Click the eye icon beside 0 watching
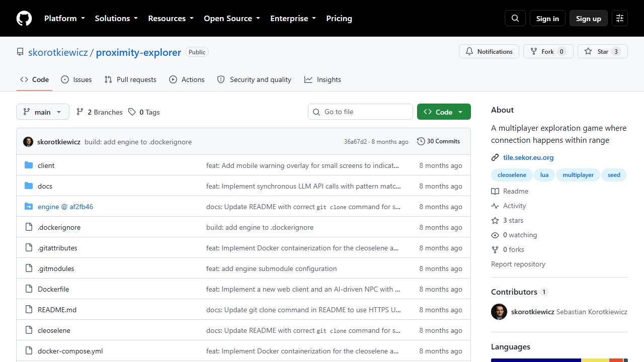644x362 pixels. [x=495, y=235]
